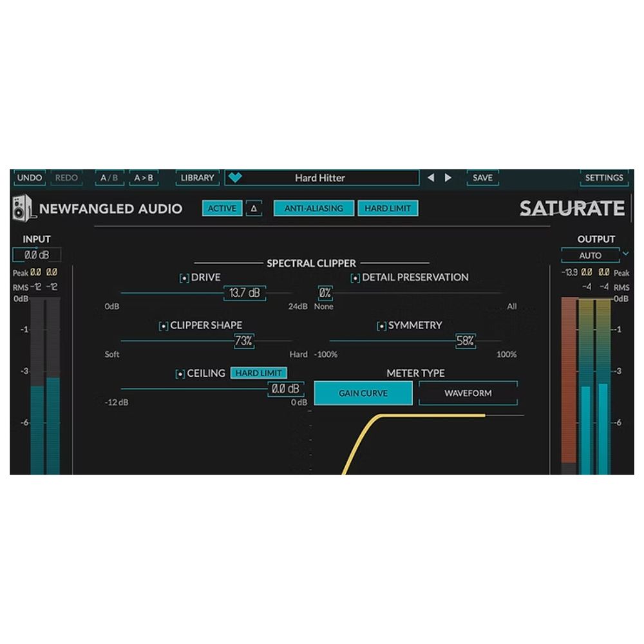644x644 pixels.
Task: Toggle Anti-Aliasing on or off
Action: (314, 208)
